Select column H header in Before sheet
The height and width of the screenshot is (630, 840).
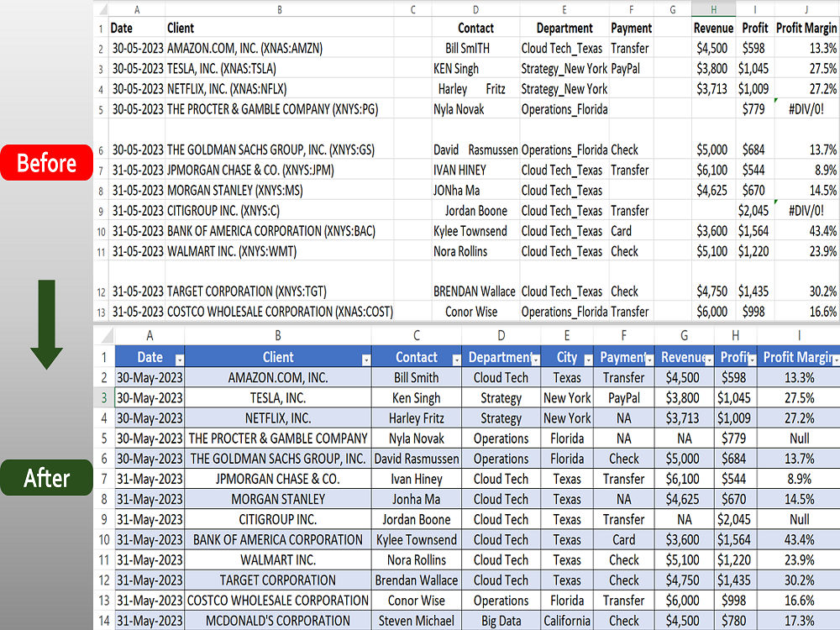[713, 9]
